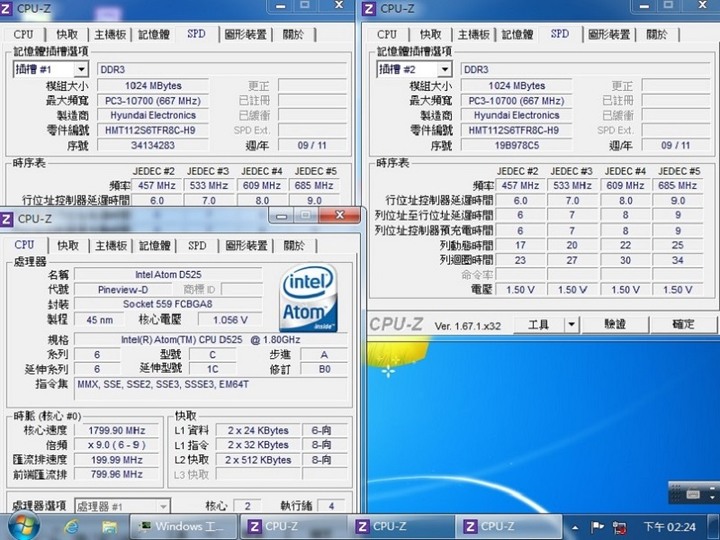Switch to 圖形裝置 tab in slot #1 window

246,34
